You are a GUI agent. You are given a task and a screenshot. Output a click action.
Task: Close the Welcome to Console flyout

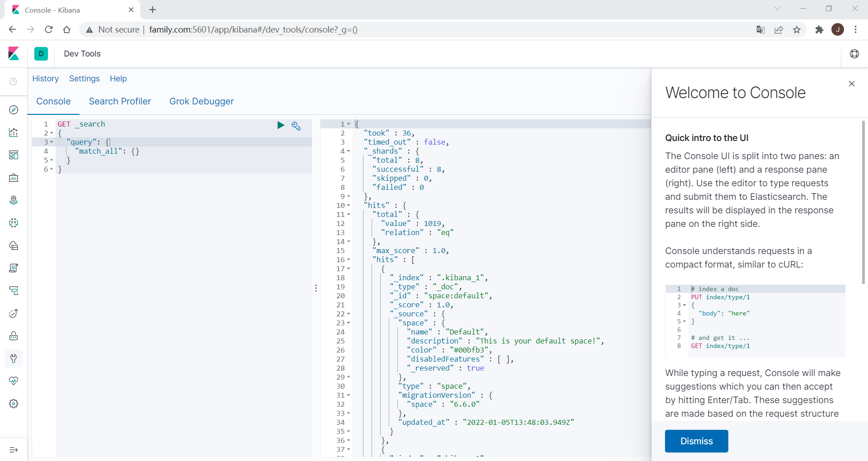click(x=852, y=84)
